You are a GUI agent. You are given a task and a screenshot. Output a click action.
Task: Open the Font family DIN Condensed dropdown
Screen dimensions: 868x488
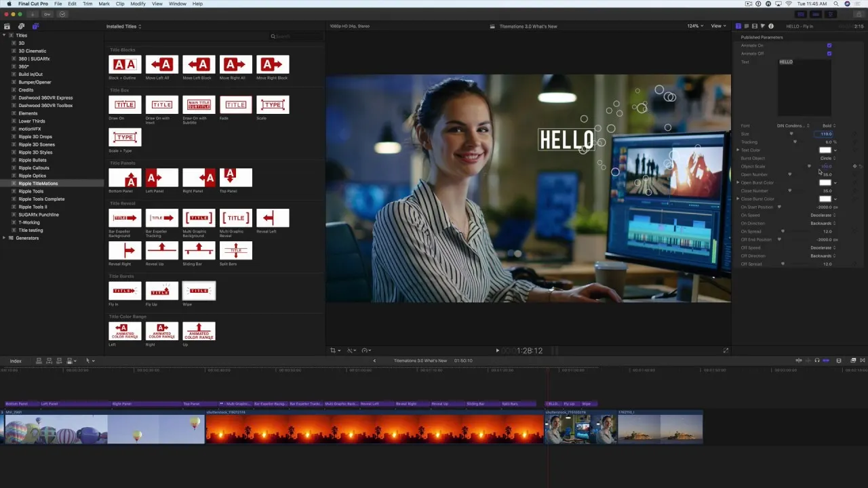coord(793,125)
